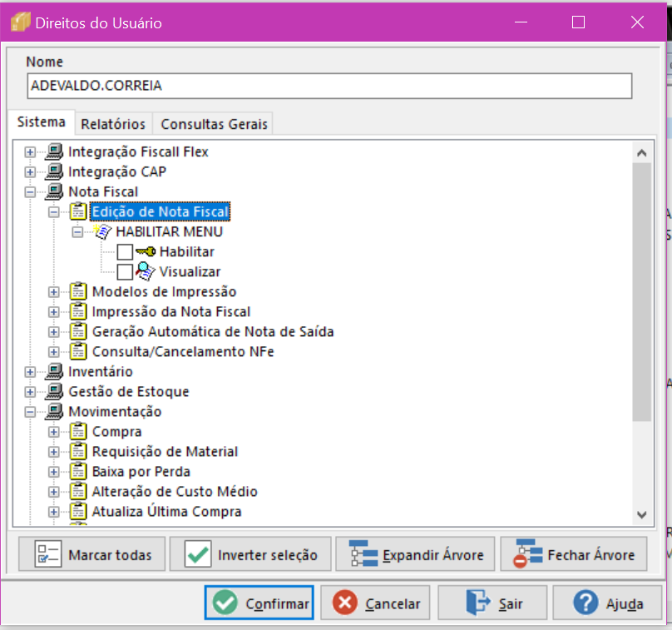672x630 pixels.
Task: Click the clipboard icon of Alteração de Custo Médio
Action: [78, 492]
